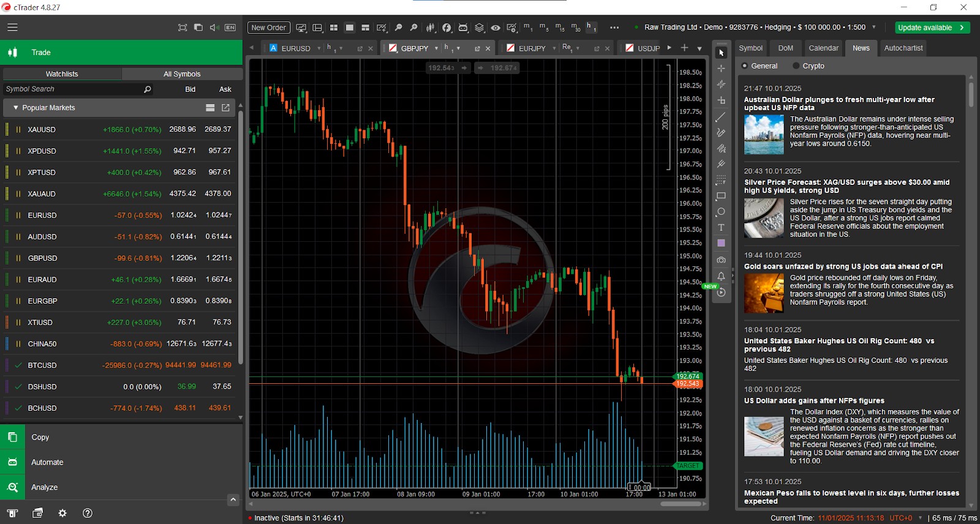Click the Update available button
The height and width of the screenshot is (524, 980).
click(932, 28)
